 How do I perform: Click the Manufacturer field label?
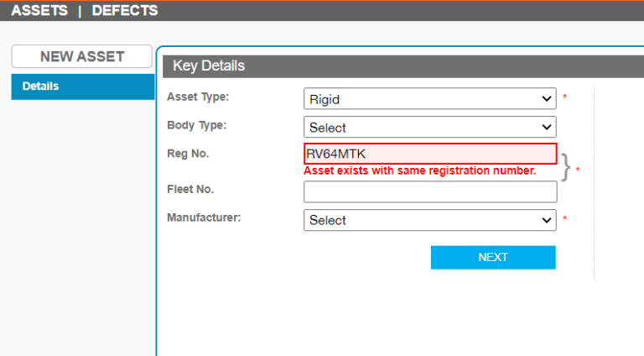(204, 217)
